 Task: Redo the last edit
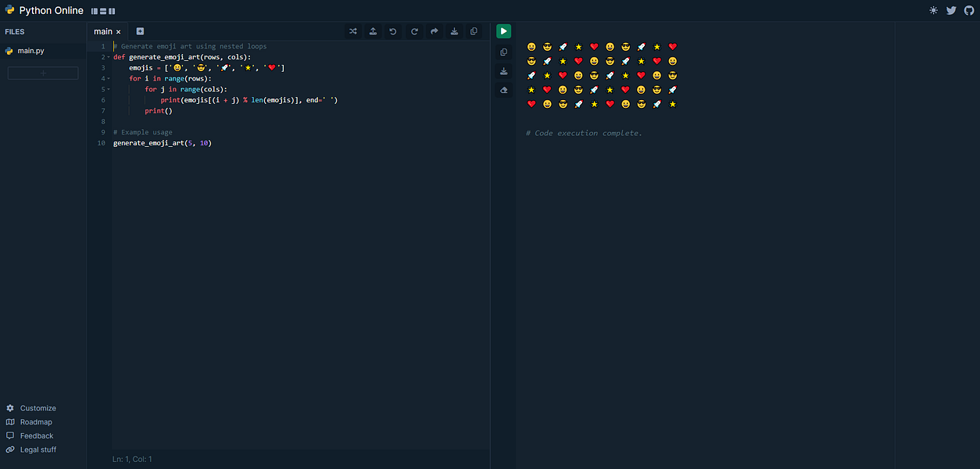tap(414, 31)
